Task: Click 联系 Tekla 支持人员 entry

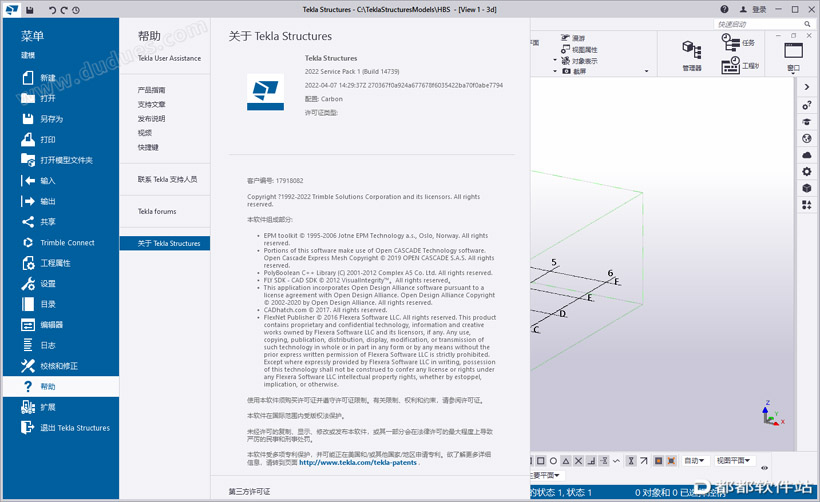Action: [x=167, y=179]
